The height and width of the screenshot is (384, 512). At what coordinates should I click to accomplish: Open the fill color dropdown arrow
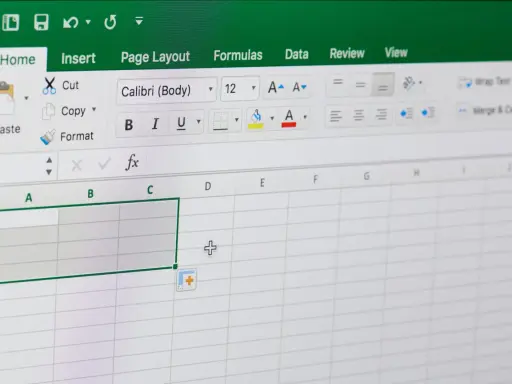point(272,118)
